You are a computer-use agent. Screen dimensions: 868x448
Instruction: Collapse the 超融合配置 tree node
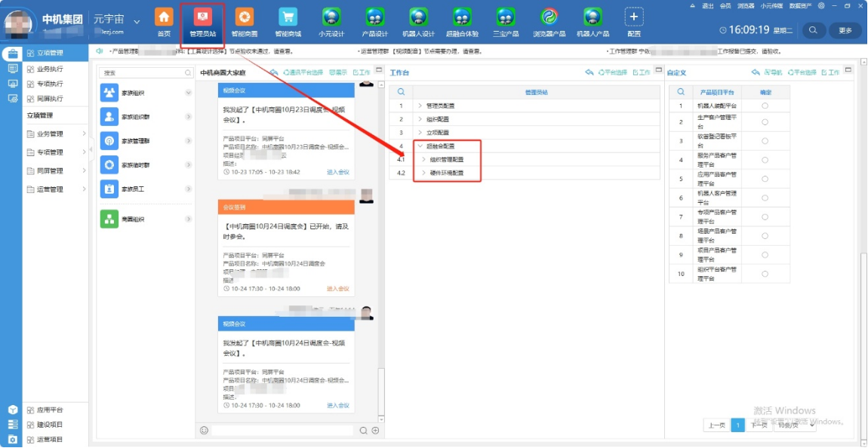click(420, 146)
